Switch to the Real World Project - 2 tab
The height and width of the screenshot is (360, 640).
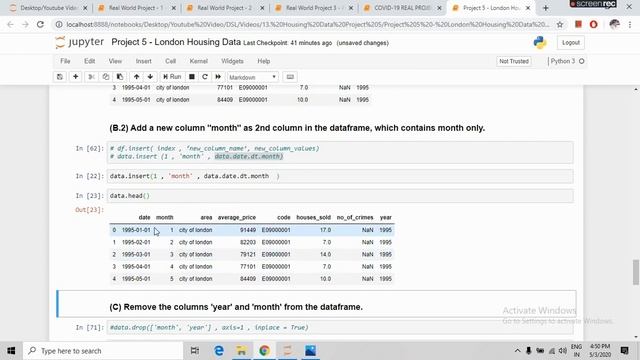(224, 8)
